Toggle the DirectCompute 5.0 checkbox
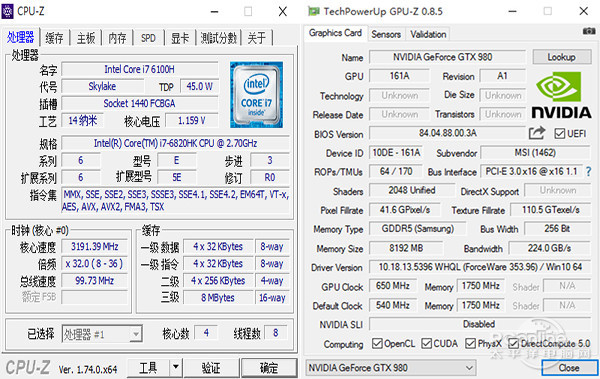The height and width of the screenshot is (379, 600). pos(514,343)
